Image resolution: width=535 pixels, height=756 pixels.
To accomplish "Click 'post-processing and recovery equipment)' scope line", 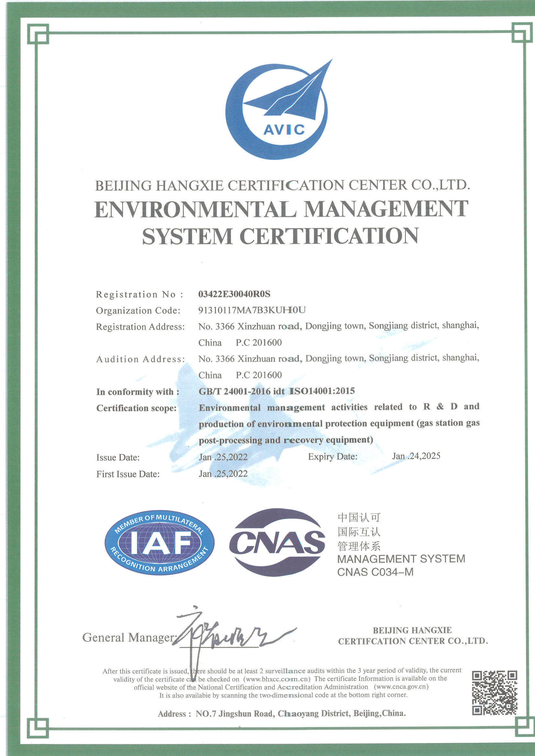I will pos(286,440).
